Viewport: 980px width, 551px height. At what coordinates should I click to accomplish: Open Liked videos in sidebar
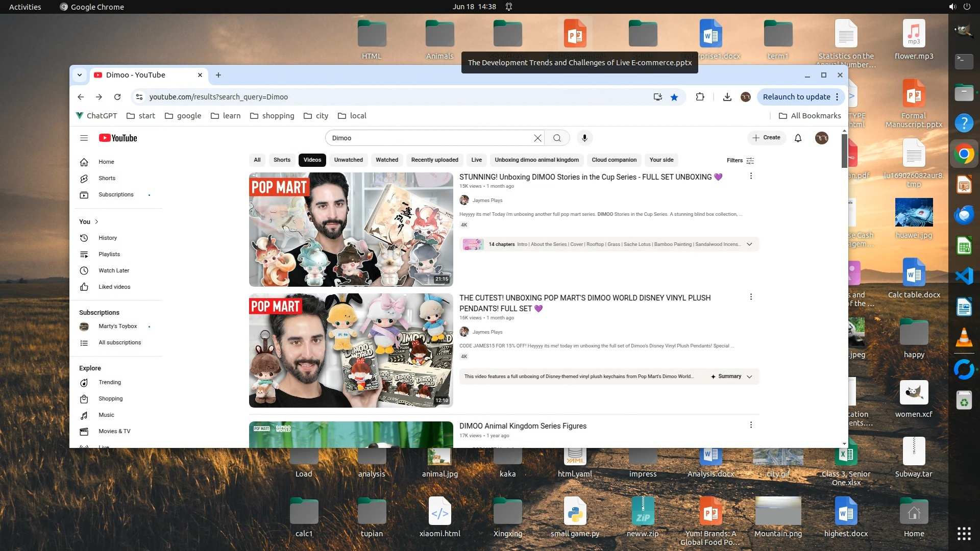pyautogui.click(x=114, y=287)
